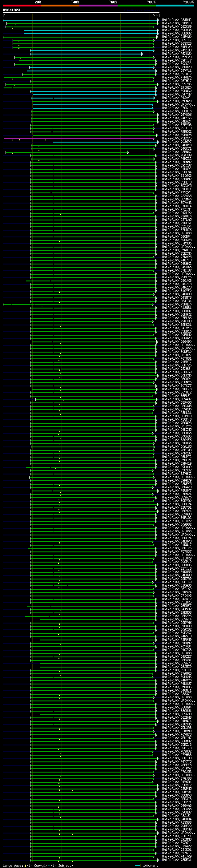Open hit UniRef100_C1MPL8
Viewport: 197px width, 868px height.
pyautogui.click(x=177, y=23)
